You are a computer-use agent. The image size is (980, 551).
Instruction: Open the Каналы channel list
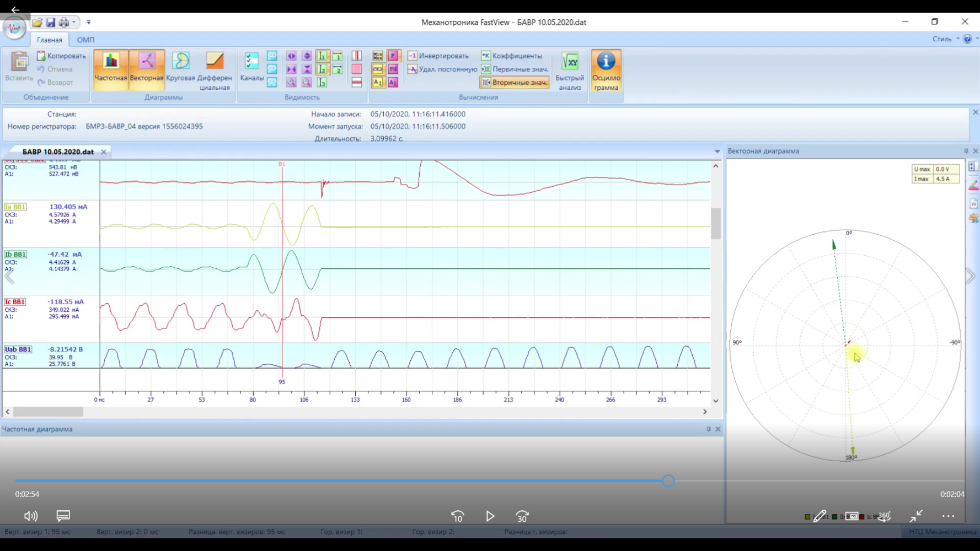point(251,67)
